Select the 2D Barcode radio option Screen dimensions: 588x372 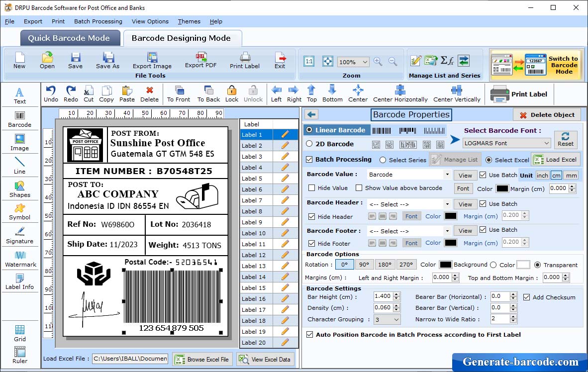(309, 144)
